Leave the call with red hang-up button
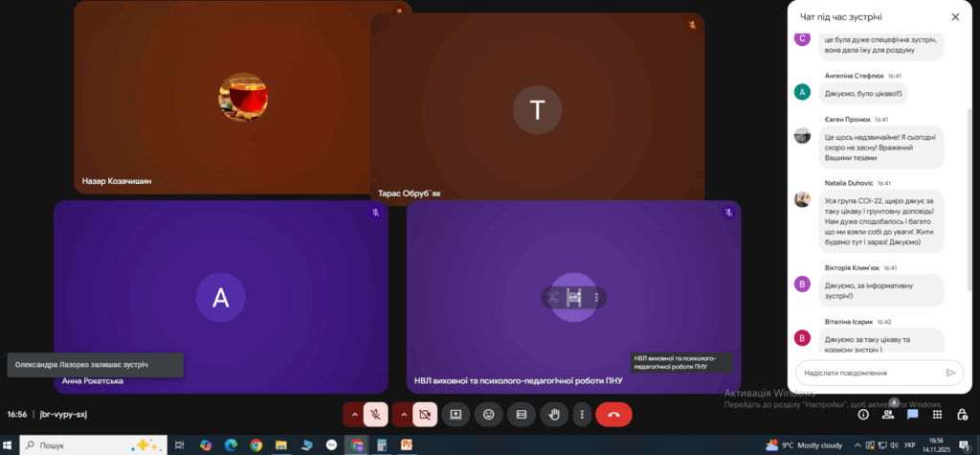Viewport: 980px width, 455px height. point(613,415)
